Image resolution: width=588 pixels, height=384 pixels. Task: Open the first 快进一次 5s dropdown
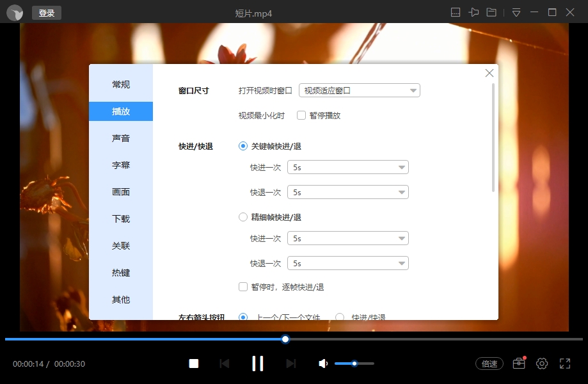point(347,167)
